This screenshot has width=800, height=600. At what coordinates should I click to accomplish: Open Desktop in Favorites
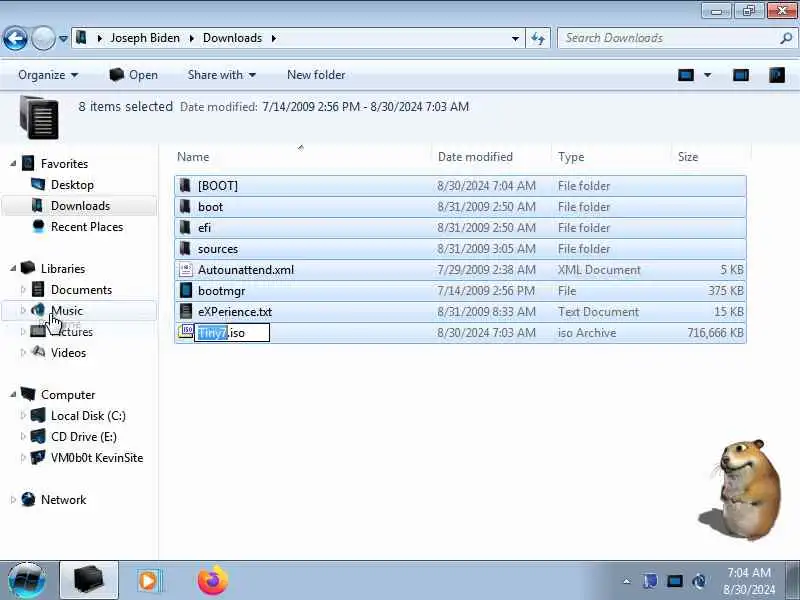72,185
